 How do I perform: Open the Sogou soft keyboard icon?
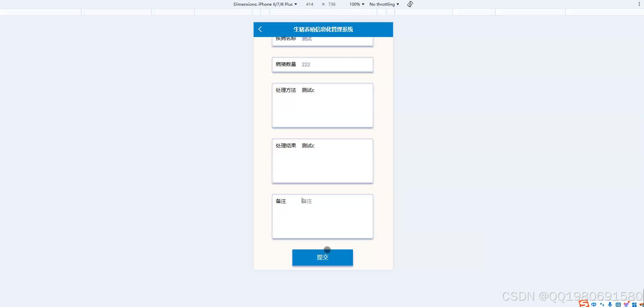(x=618, y=304)
